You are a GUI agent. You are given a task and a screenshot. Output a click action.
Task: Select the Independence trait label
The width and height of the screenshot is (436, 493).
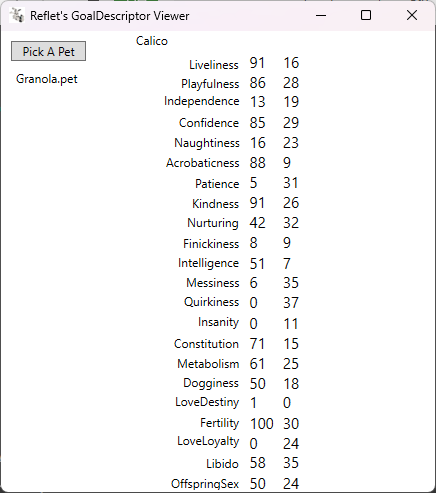point(201,101)
